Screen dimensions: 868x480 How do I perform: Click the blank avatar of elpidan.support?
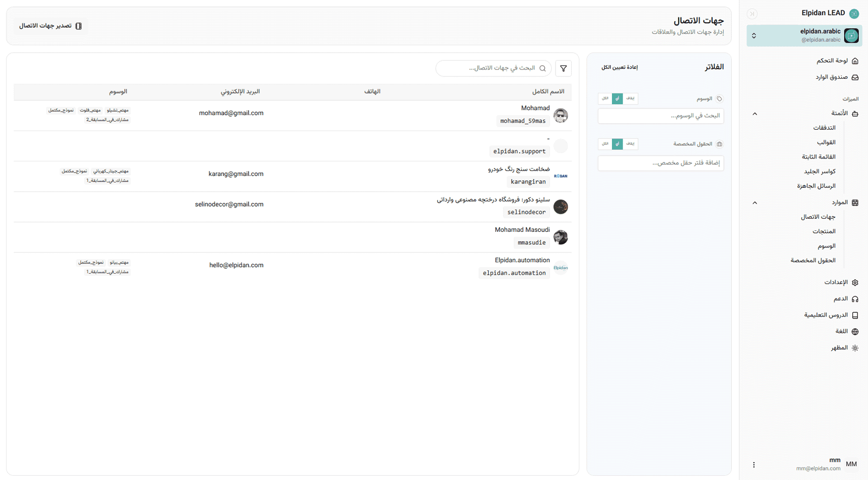point(560,146)
